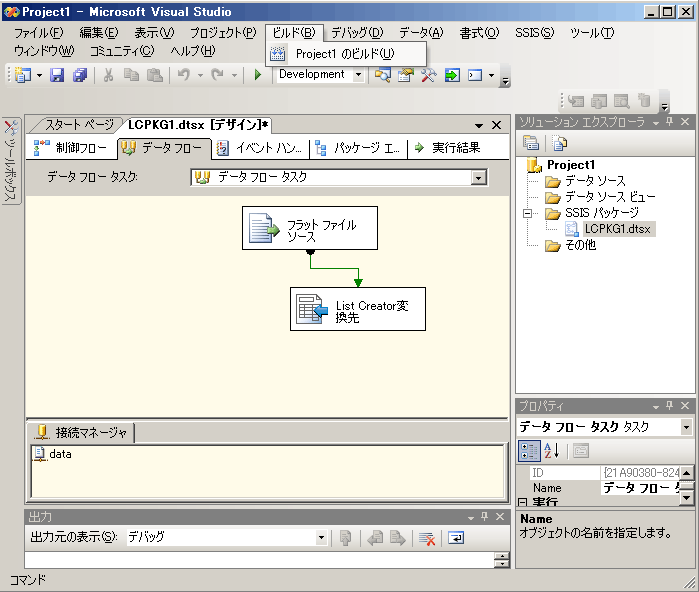The height and width of the screenshot is (592, 699).
Task: Select LCPKG1.dtsx in Solution Explorer
Action: (x=617, y=229)
